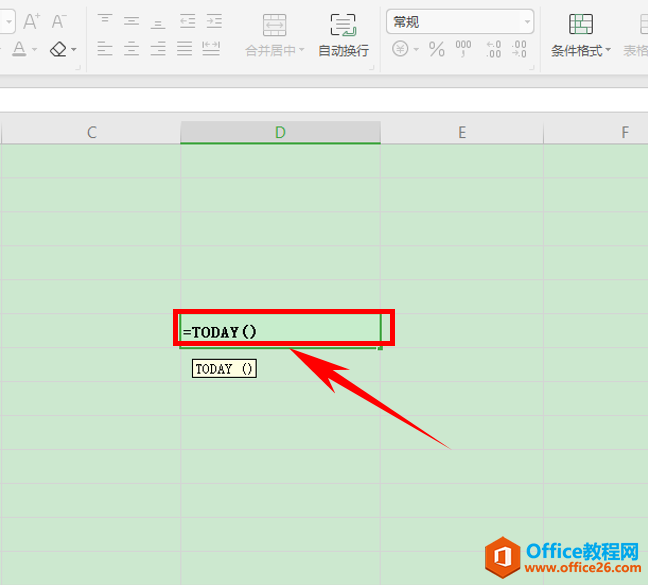Click cell containing =TODAY() formula

click(280, 331)
